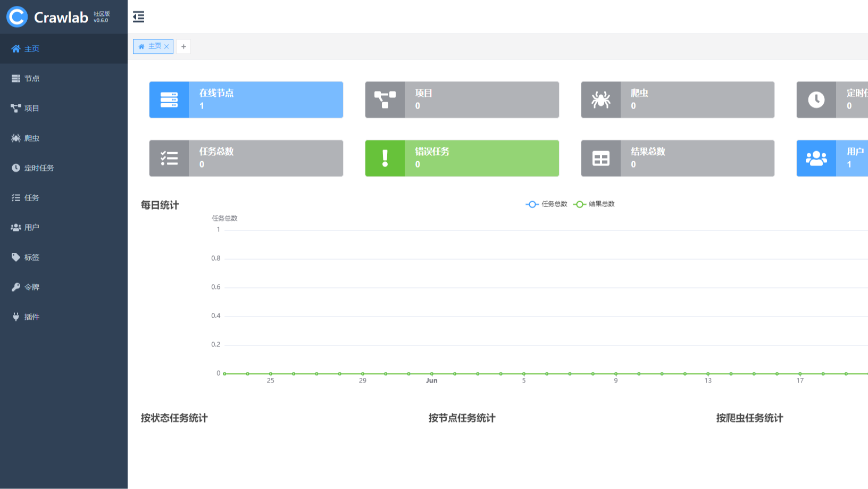Open 令牌 in the sidebar

(x=64, y=287)
